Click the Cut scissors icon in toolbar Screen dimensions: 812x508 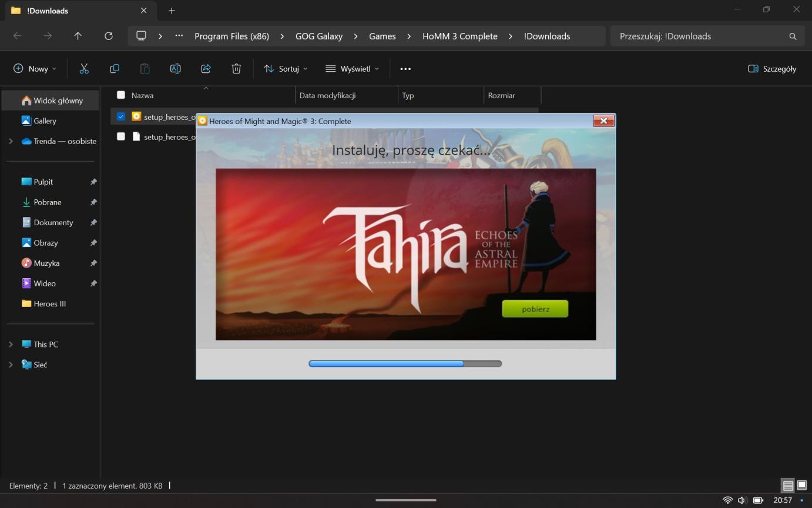pyautogui.click(x=84, y=69)
